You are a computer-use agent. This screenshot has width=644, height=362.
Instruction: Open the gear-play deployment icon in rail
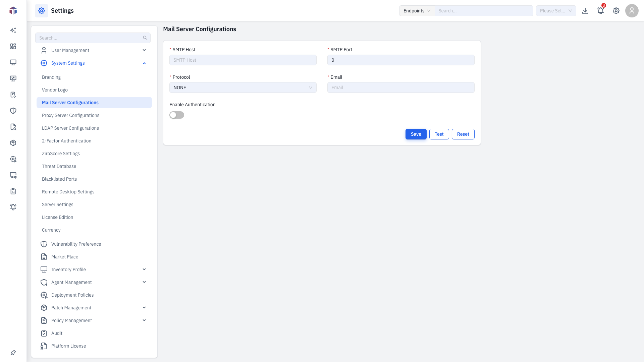(13, 159)
